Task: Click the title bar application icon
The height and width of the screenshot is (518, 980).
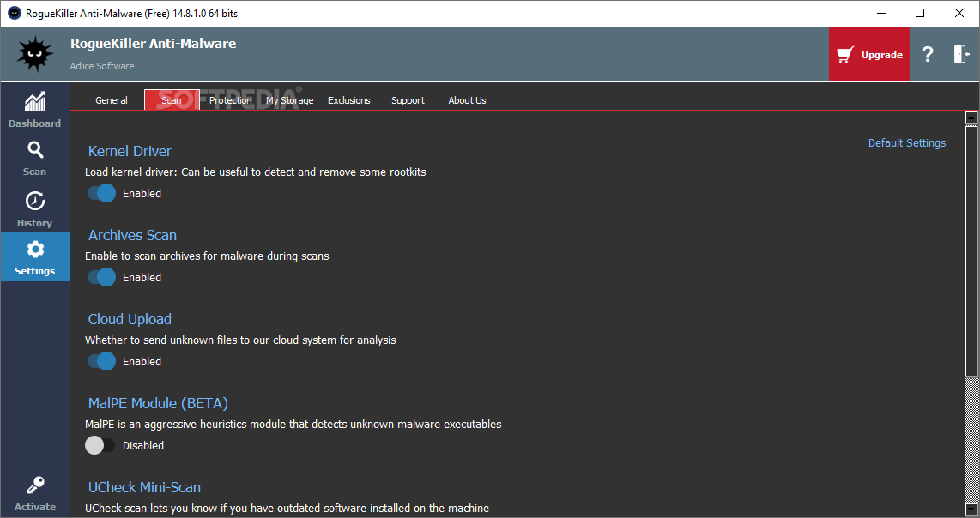Action: pyautogui.click(x=15, y=13)
